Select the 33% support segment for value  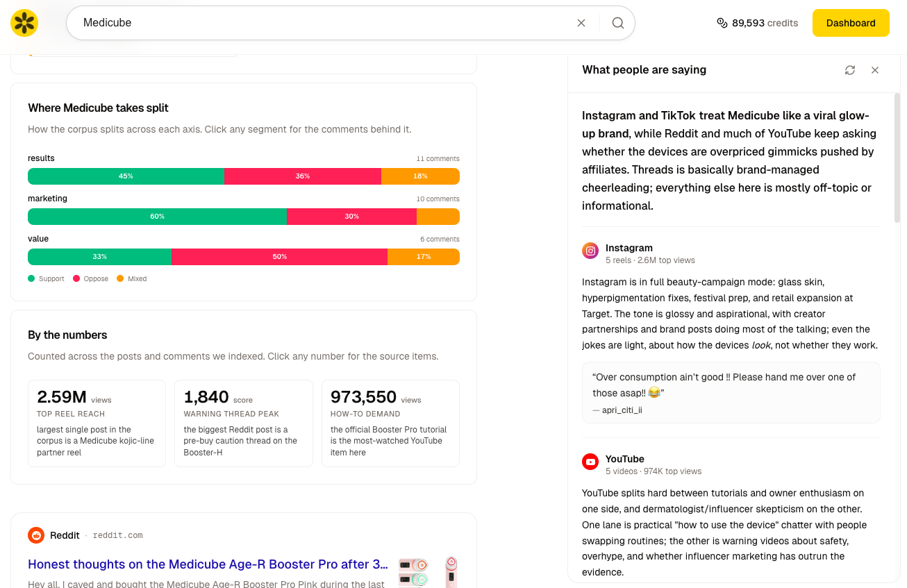[100, 257]
